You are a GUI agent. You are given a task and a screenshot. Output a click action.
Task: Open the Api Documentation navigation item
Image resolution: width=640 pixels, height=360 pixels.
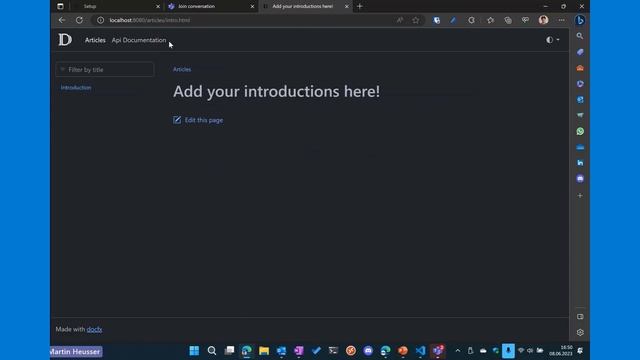point(139,40)
